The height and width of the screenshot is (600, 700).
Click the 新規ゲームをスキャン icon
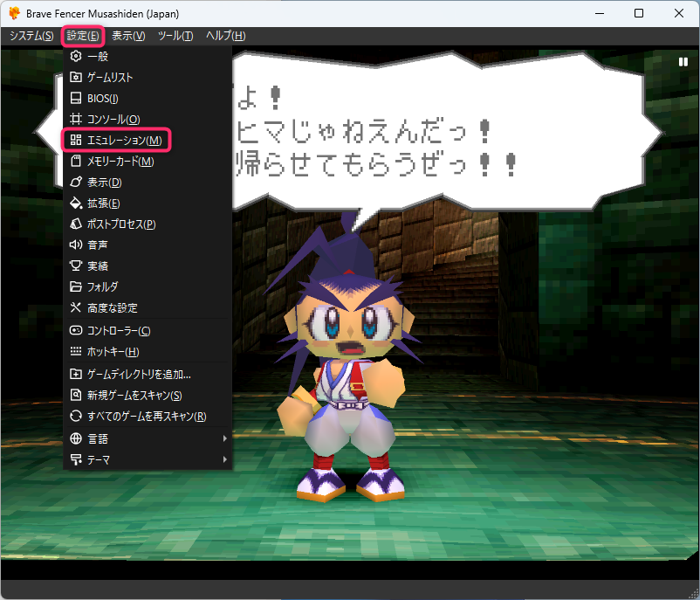tap(76, 395)
